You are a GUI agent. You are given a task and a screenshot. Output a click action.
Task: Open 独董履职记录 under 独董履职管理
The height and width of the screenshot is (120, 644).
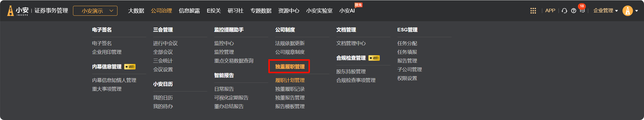point(290,89)
